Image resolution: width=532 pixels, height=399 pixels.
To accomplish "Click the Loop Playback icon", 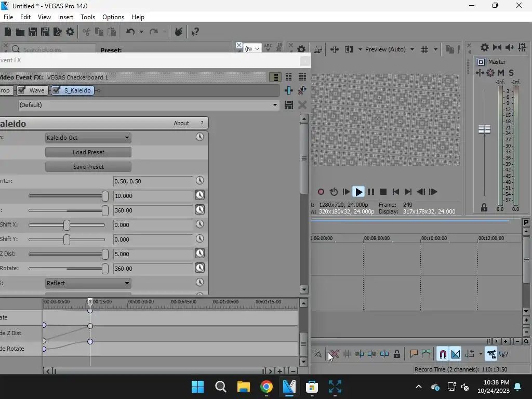I will [334, 192].
